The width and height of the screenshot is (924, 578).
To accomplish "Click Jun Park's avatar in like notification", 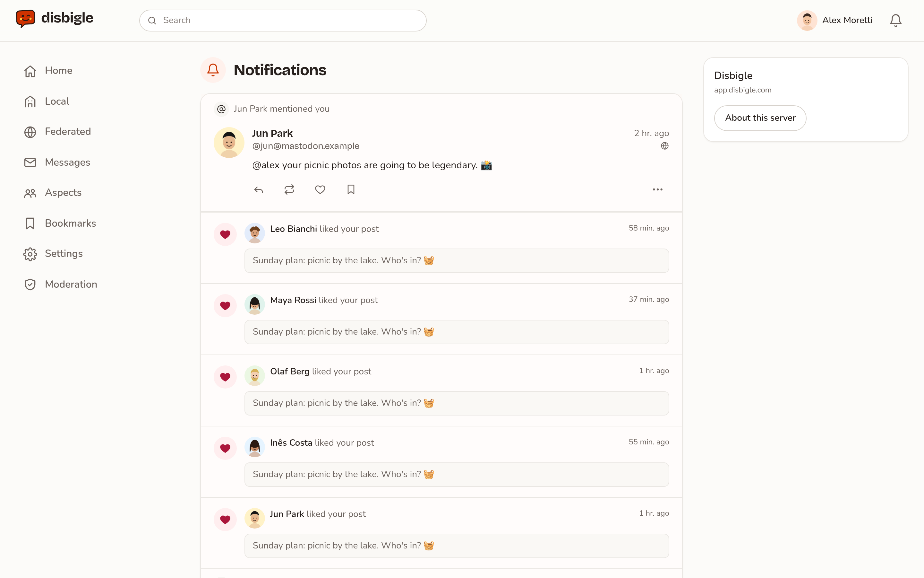I will (255, 518).
